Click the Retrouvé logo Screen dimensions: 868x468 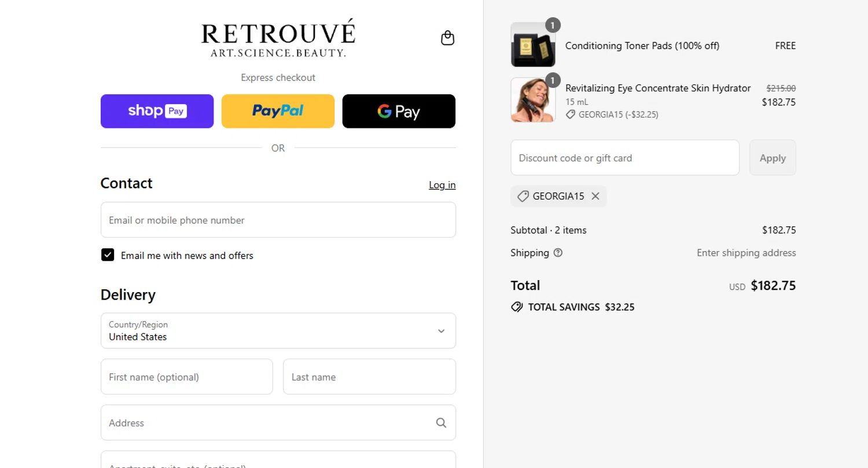coord(278,38)
